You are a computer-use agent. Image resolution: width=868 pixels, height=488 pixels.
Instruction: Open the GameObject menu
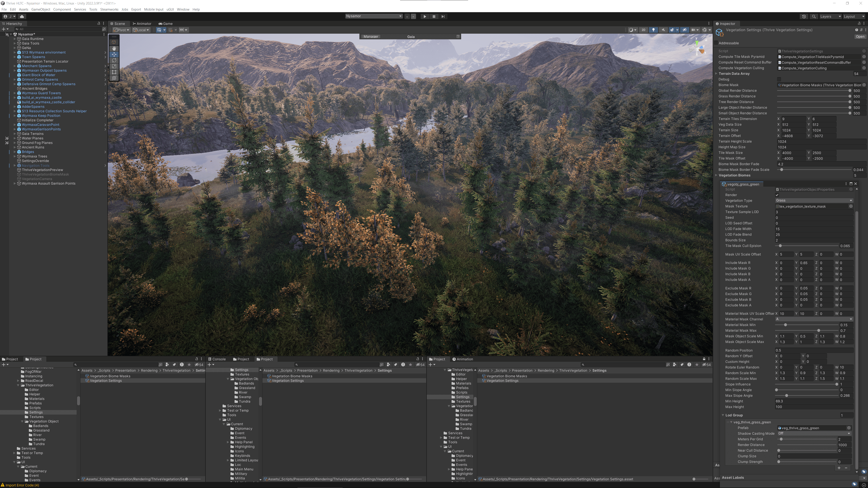pos(40,9)
